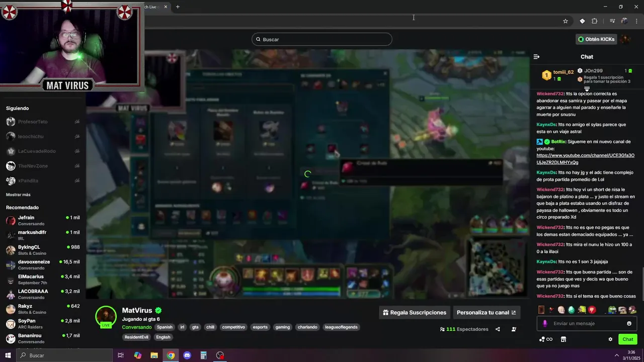
Task: Open File Explorer from the taskbar
Action: point(154,355)
